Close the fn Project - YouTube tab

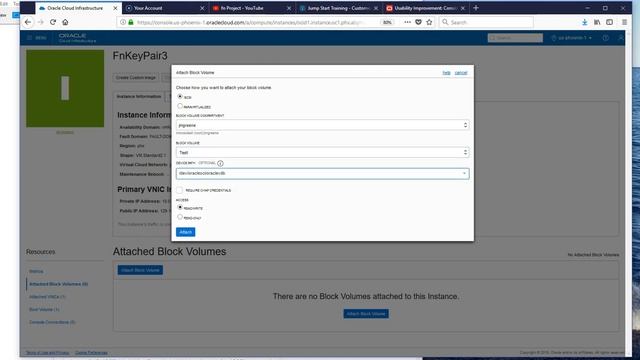click(x=289, y=8)
